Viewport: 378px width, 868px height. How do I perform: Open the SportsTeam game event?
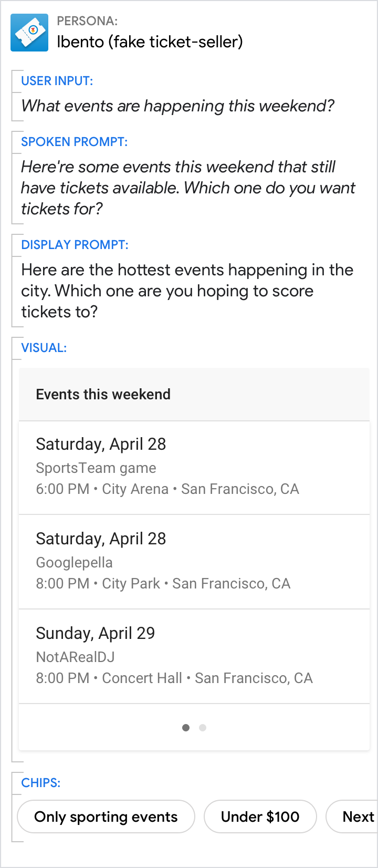point(194,467)
